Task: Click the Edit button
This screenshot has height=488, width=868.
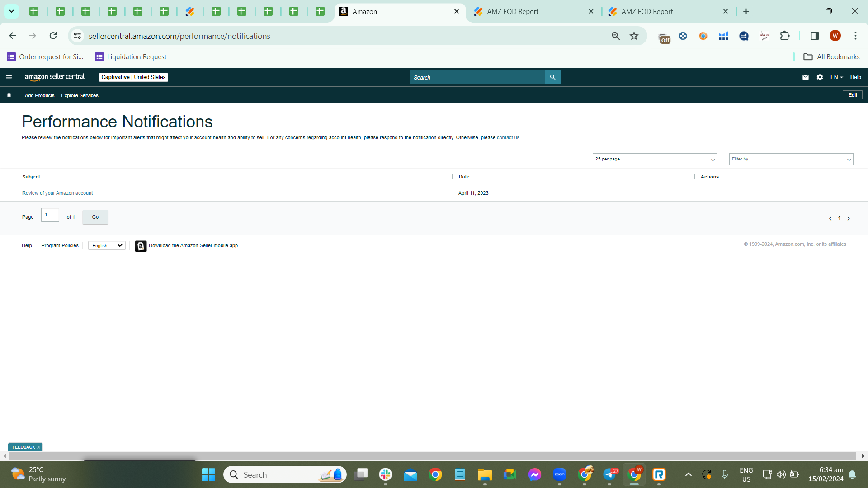Action: tap(853, 95)
